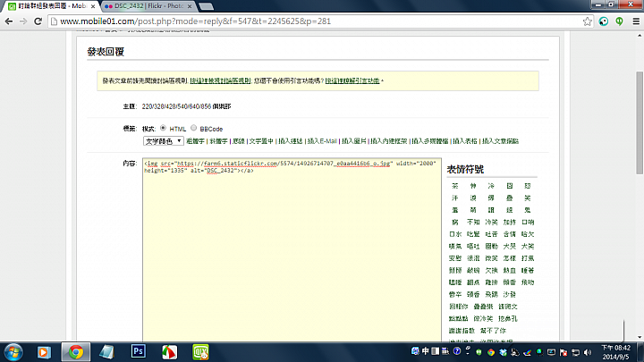
Task: Open the 文字顏色 dropdown
Action: [x=163, y=141]
